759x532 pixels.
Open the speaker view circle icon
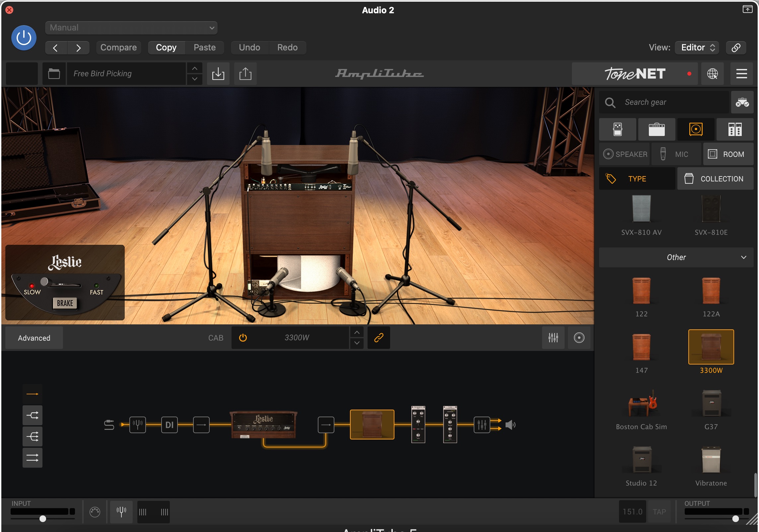point(579,338)
